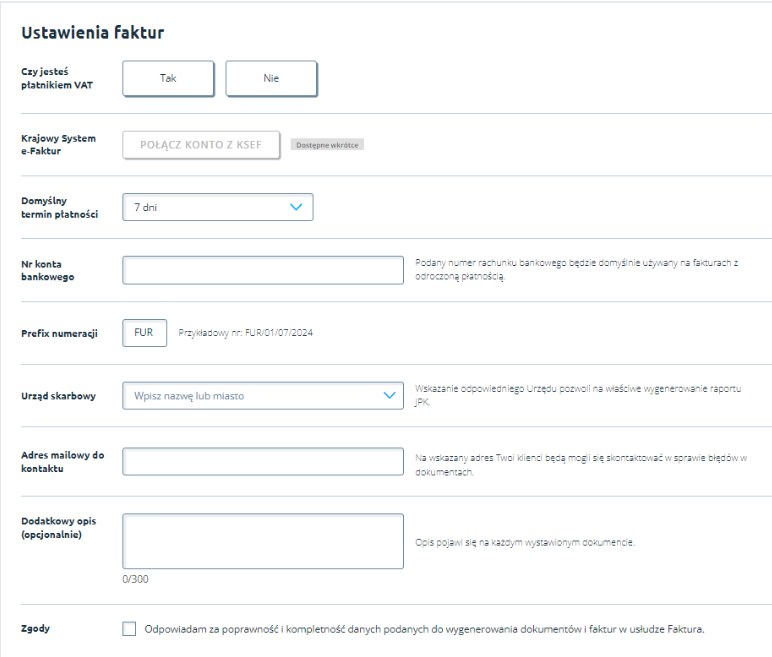Select Tak for VAT payer
The width and height of the screenshot is (772, 657).
168,78
